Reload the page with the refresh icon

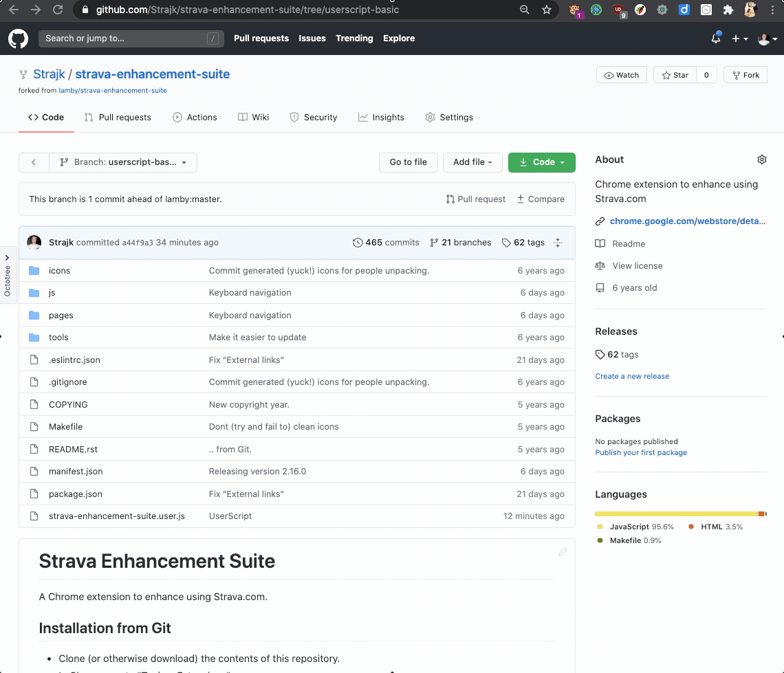pyautogui.click(x=58, y=10)
